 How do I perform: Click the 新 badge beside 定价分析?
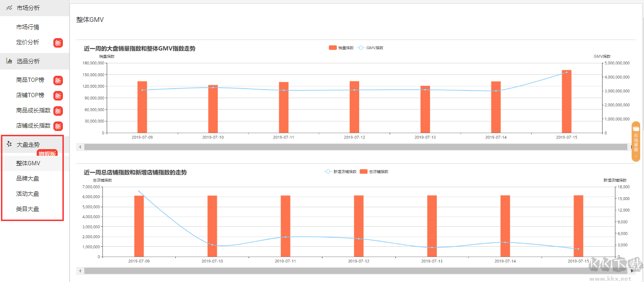point(58,43)
